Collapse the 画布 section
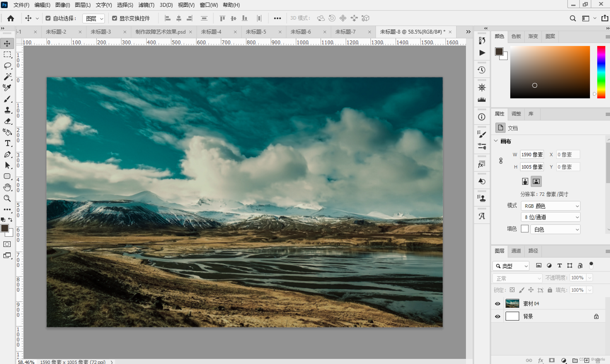The height and width of the screenshot is (364, 610). pos(496,141)
